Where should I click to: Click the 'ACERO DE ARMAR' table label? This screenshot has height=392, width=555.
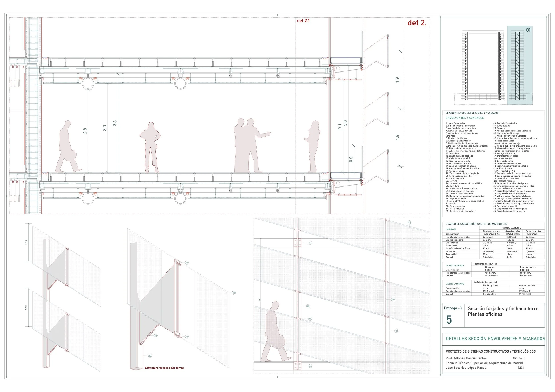pos(455,266)
